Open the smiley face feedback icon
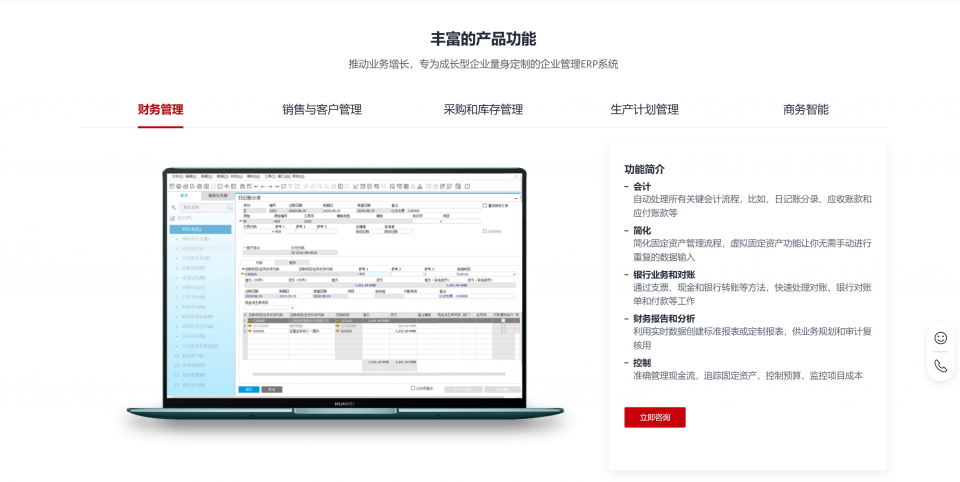 (x=940, y=338)
